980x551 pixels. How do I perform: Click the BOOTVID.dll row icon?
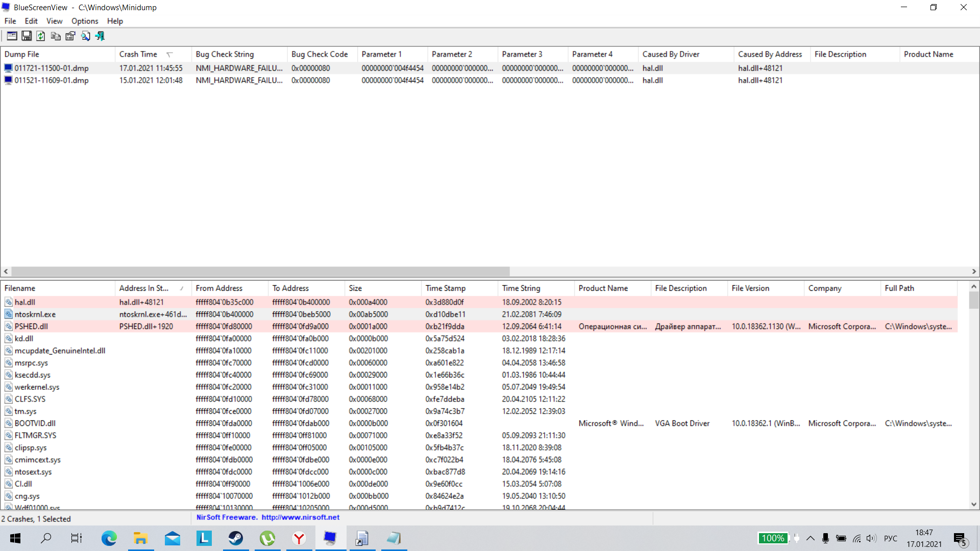point(9,423)
